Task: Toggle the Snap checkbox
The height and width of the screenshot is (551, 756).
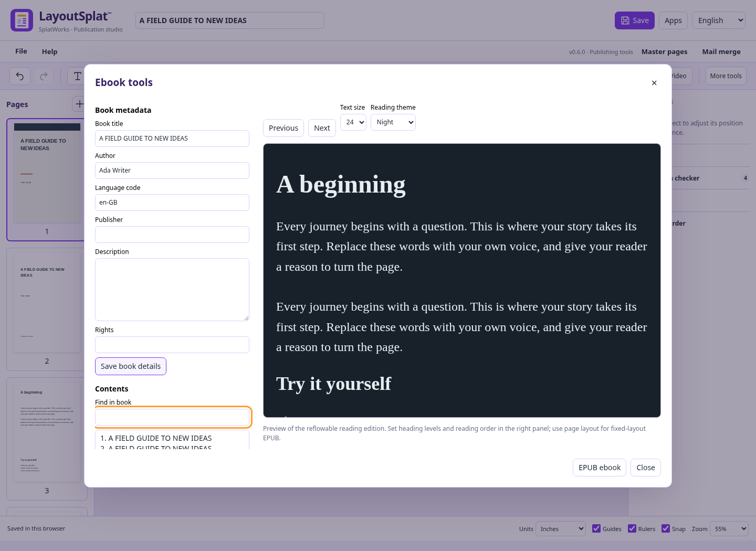Action: coord(666,528)
